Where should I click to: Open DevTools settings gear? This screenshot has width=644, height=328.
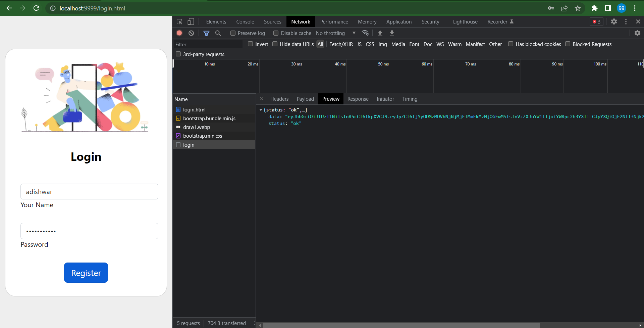[x=614, y=21]
